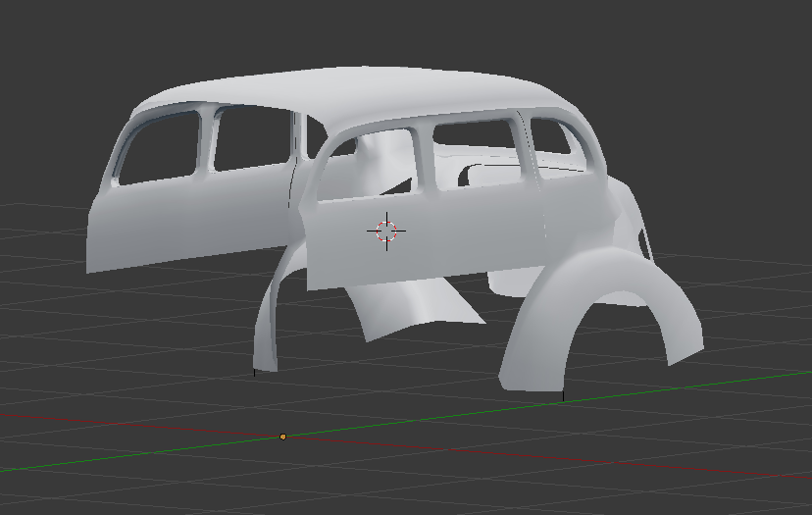Click the orange object origin dot
This screenshot has height=515, width=812.
(x=282, y=437)
